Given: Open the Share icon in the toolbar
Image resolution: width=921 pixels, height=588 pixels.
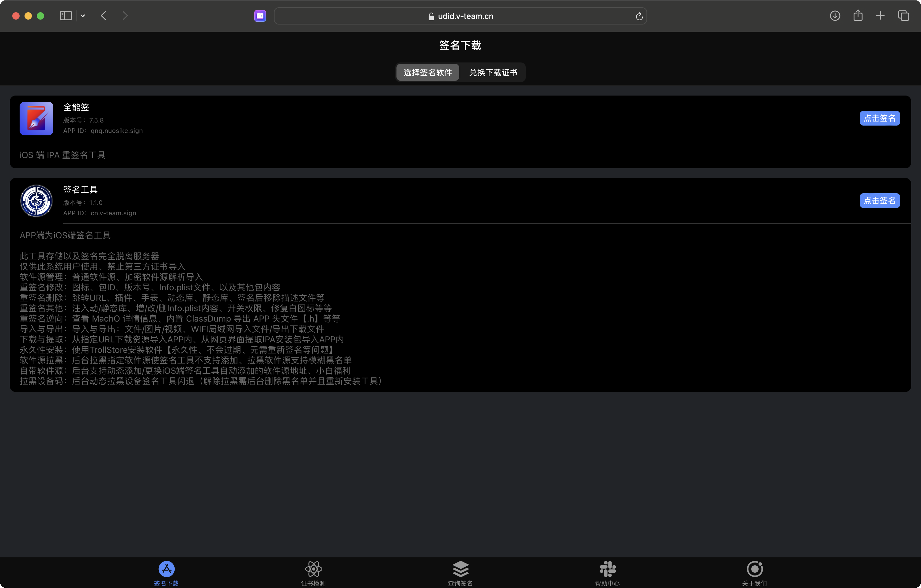Looking at the screenshot, I should click(858, 15).
